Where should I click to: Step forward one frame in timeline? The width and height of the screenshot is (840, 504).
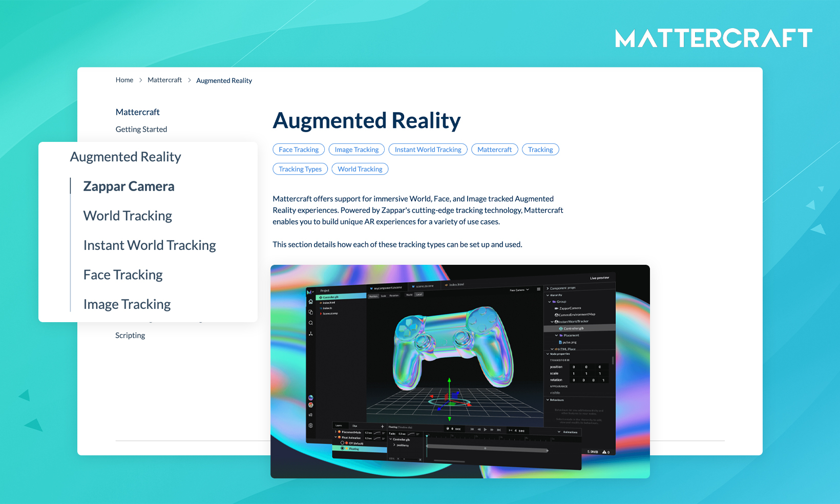click(x=492, y=430)
